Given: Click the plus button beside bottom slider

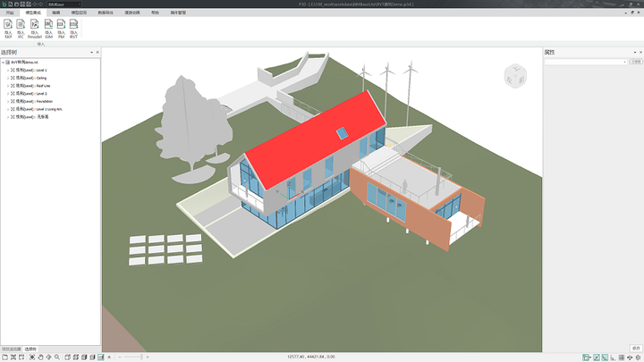Looking at the screenshot, I should [x=148, y=357].
